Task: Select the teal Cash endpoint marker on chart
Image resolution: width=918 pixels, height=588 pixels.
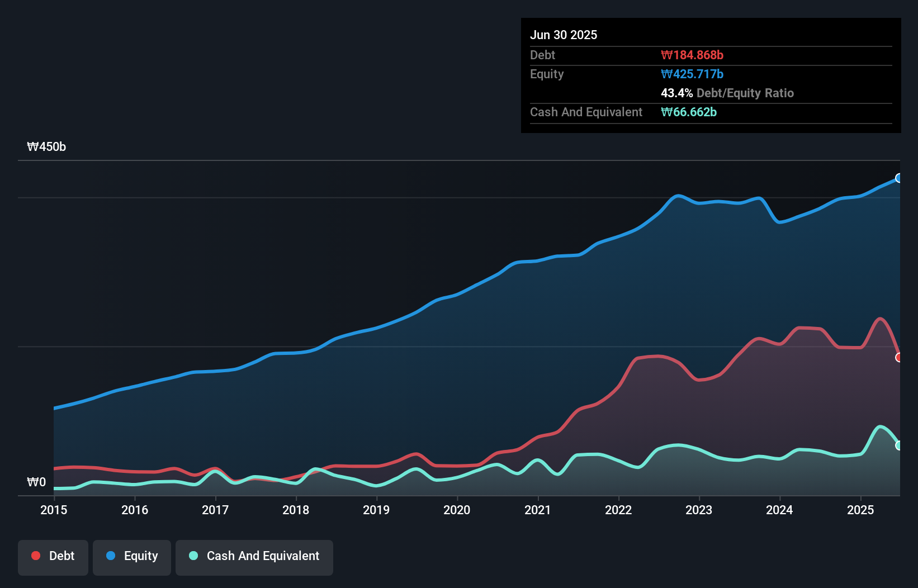Action: (x=898, y=445)
